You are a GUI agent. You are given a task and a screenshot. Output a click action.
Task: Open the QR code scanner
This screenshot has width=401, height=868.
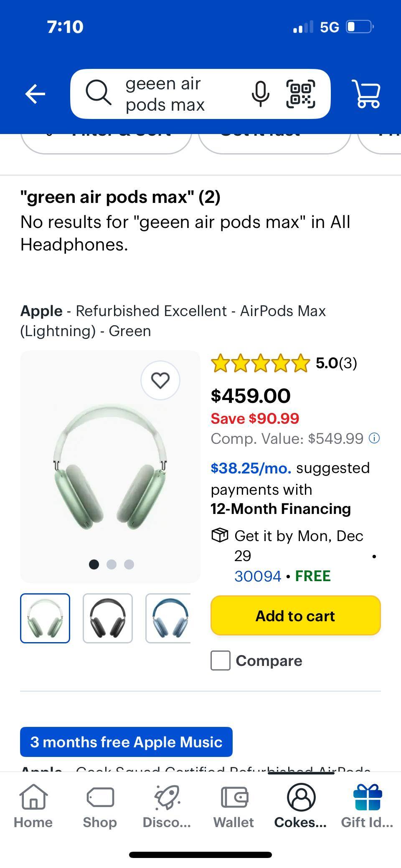pos(301,94)
